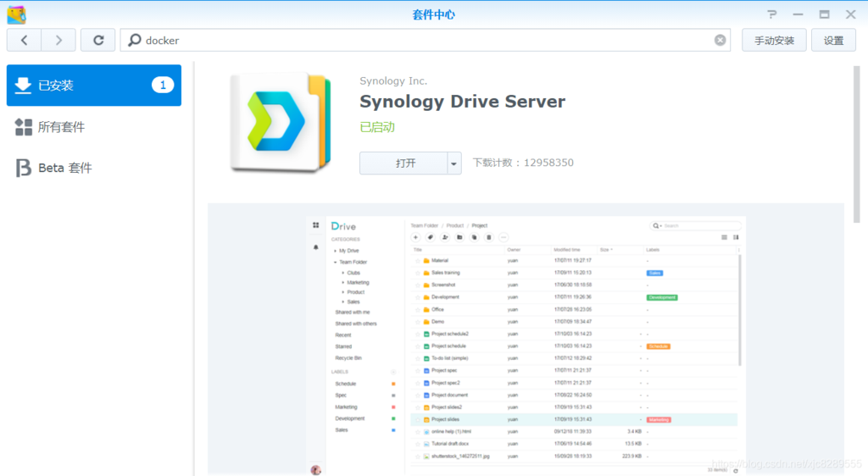
Task: Click the help question mark icon
Action: pyautogui.click(x=771, y=14)
